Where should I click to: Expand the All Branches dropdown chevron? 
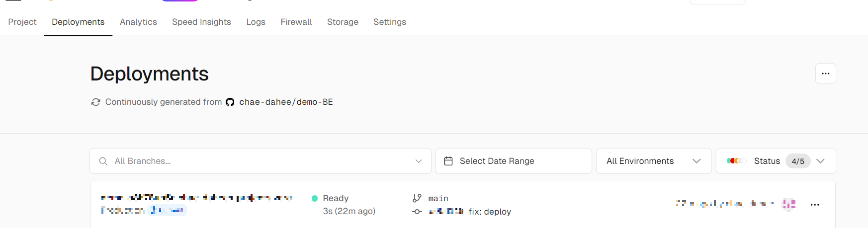[x=419, y=161]
